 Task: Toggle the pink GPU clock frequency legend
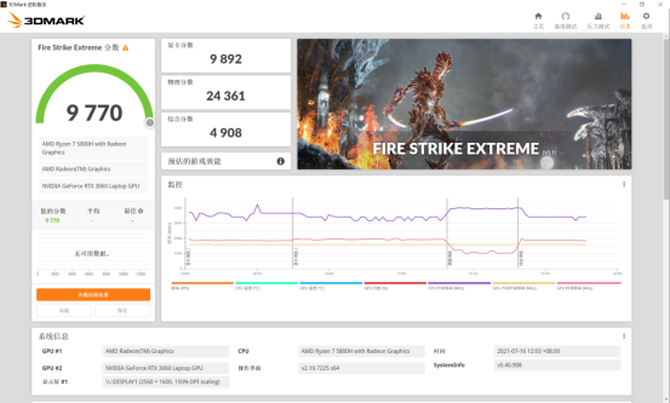588,285
